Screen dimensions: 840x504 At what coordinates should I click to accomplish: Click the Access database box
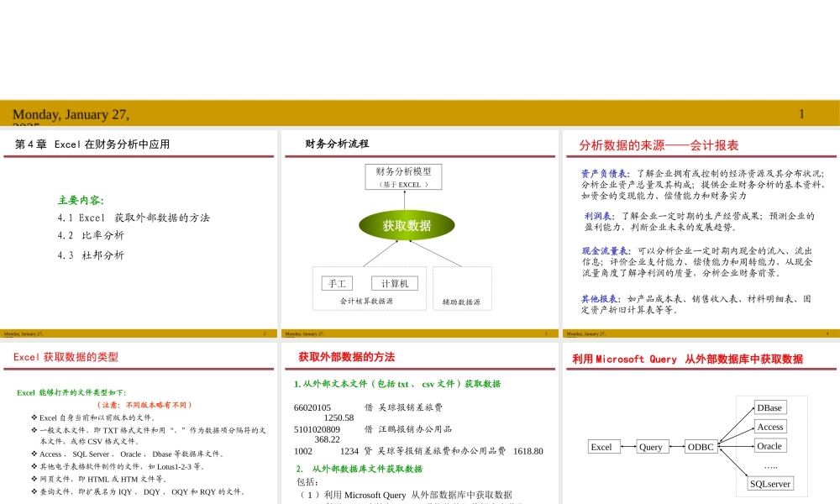(x=769, y=427)
